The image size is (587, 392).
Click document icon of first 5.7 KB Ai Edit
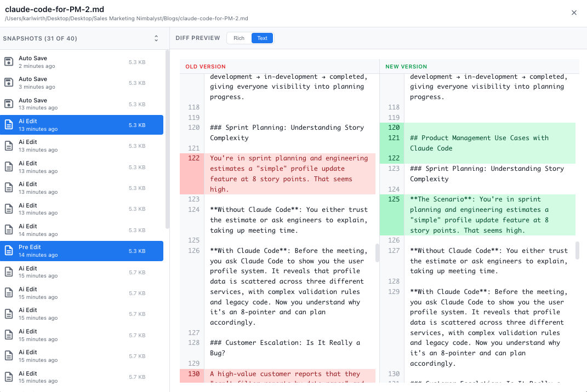(x=9, y=272)
